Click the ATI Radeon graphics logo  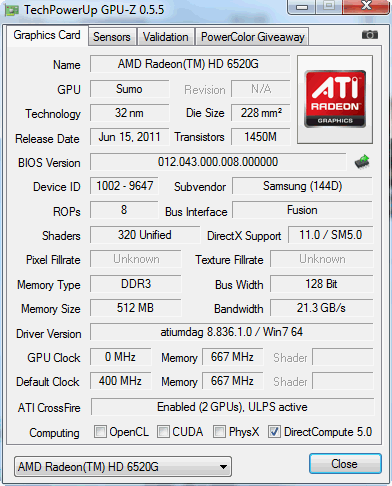pyautogui.click(x=335, y=99)
